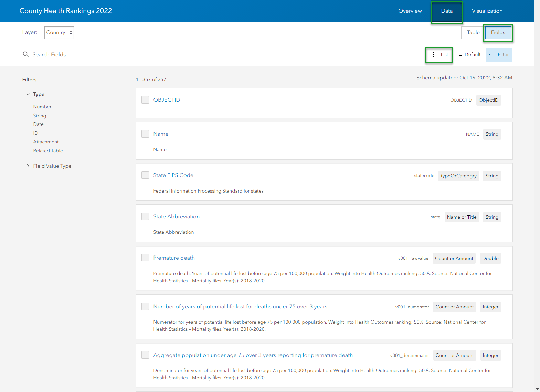Open the Layer dropdown showing Country
Image resolution: width=540 pixels, height=392 pixels.
point(59,33)
